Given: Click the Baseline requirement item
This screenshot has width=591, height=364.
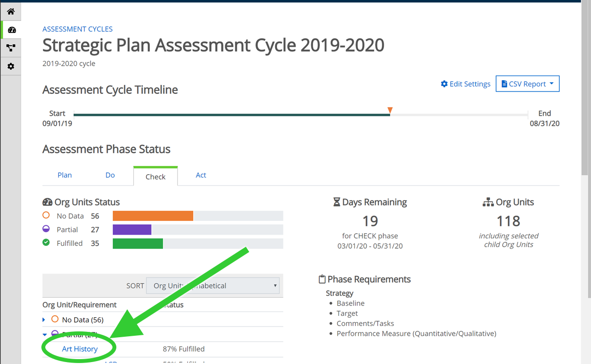Looking at the screenshot, I should [x=351, y=303].
